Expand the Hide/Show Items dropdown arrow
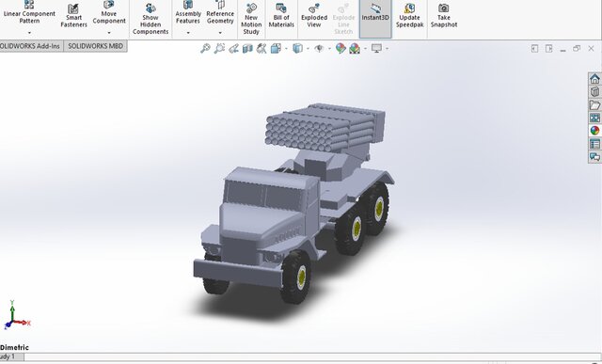 pos(329,49)
